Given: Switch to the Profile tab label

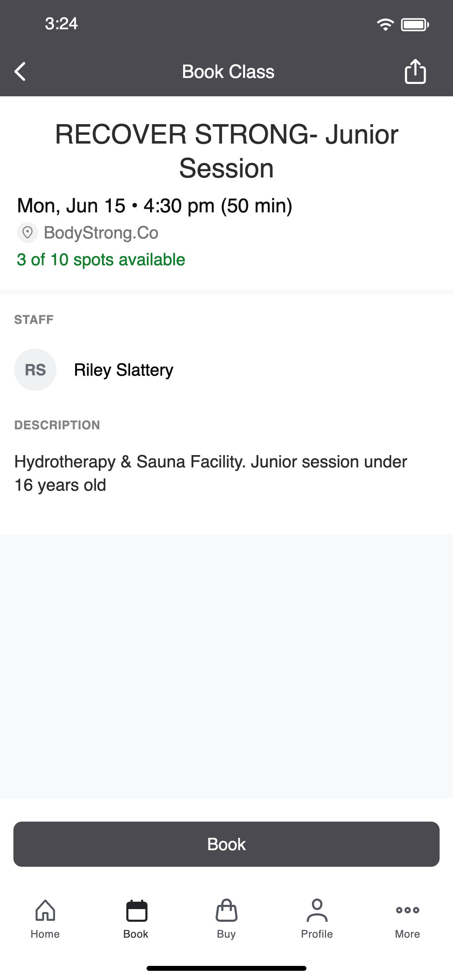Looking at the screenshot, I should tap(317, 934).
